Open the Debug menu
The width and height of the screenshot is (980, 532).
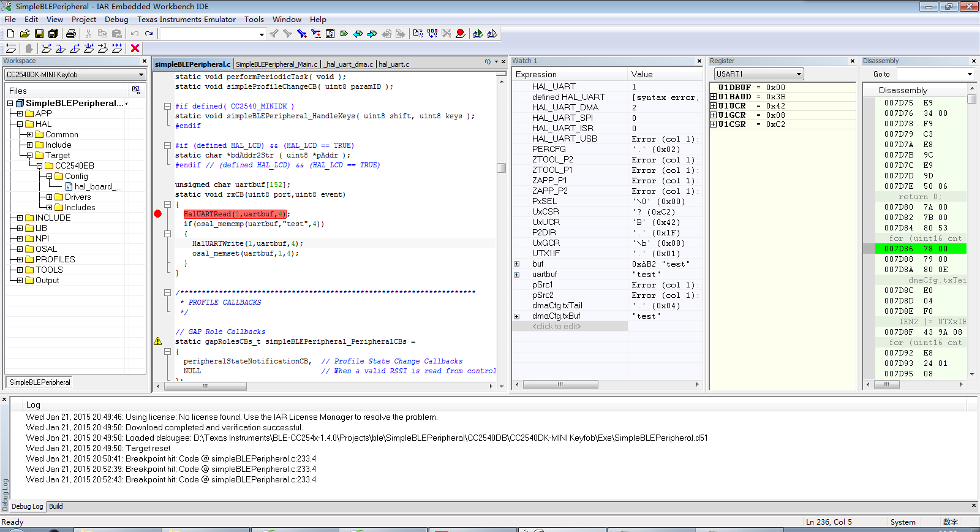(116, 20)
